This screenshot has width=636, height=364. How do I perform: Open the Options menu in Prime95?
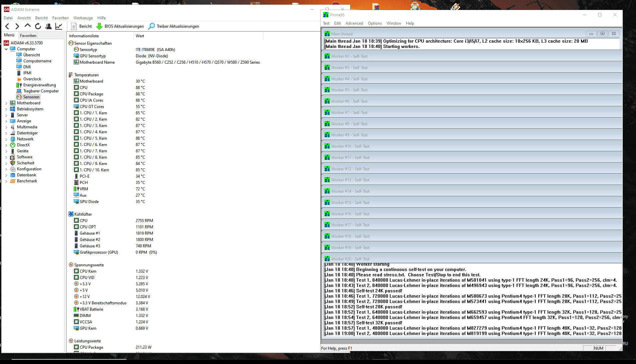pyautogui.click(x=375, y=23)
